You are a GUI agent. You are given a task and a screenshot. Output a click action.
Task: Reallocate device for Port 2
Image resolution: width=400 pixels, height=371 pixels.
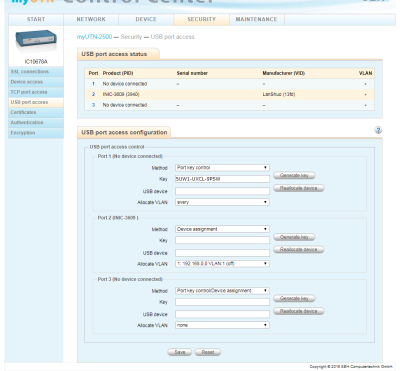click(x=299, y=249)
